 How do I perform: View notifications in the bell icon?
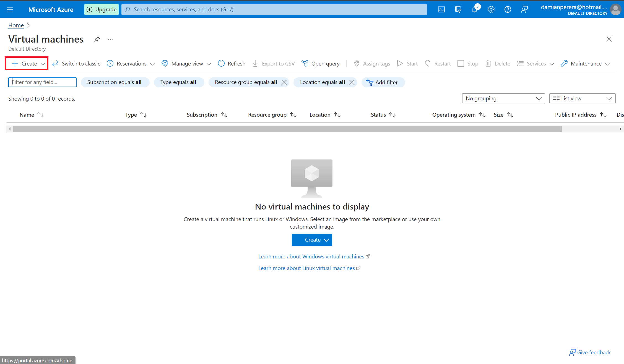click(475, 9)
